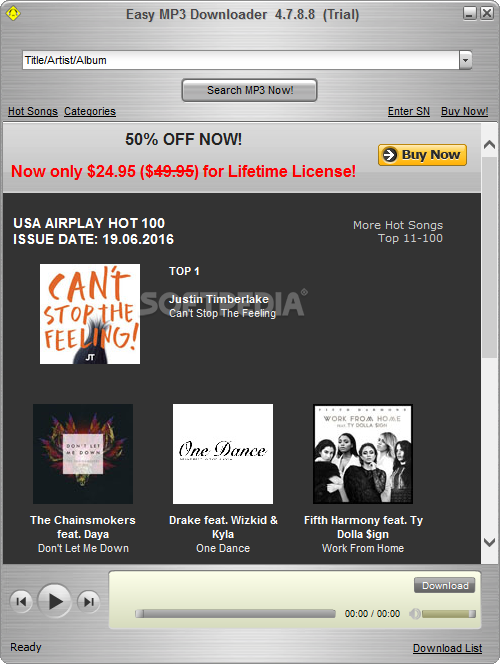Skip to next track

[88, 601]
